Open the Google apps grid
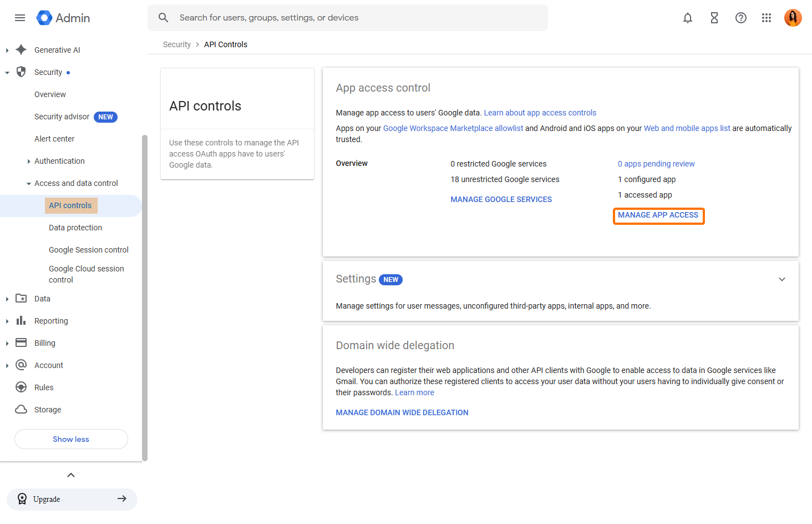The width and height of the screenshot is (812, 524). 767,18
